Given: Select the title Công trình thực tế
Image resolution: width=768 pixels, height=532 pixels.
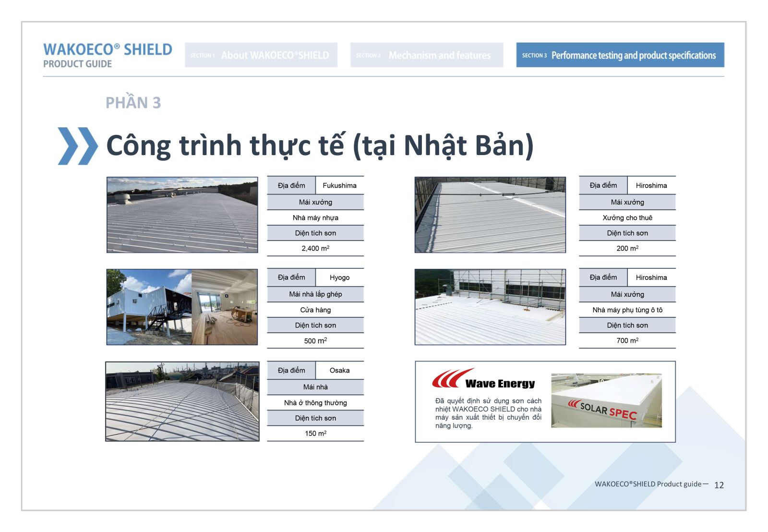Looking at the screenshot, I should [x=320, y=145].
